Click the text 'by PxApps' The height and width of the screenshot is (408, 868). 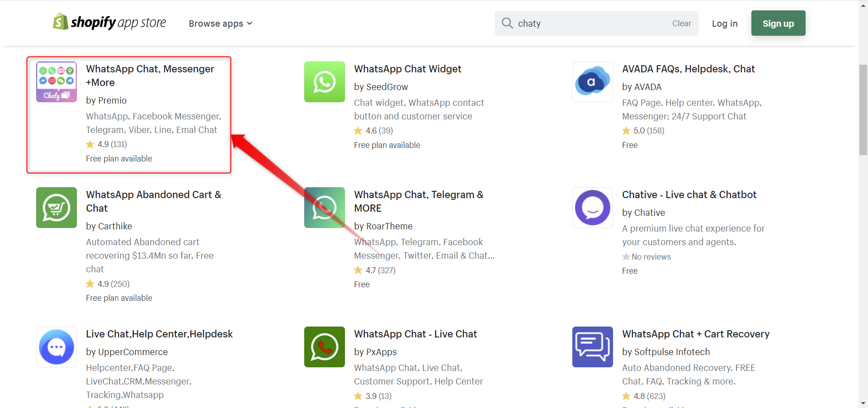[375, 352]
